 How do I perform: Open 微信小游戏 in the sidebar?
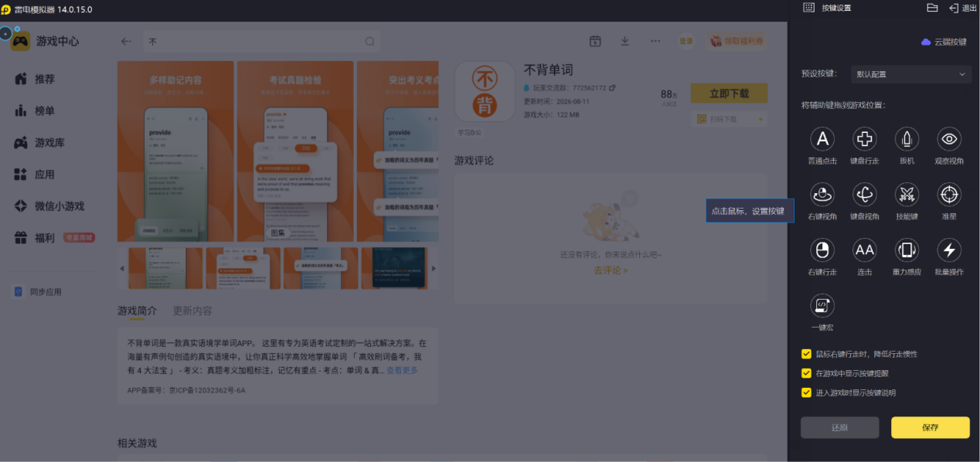[49, 206]
